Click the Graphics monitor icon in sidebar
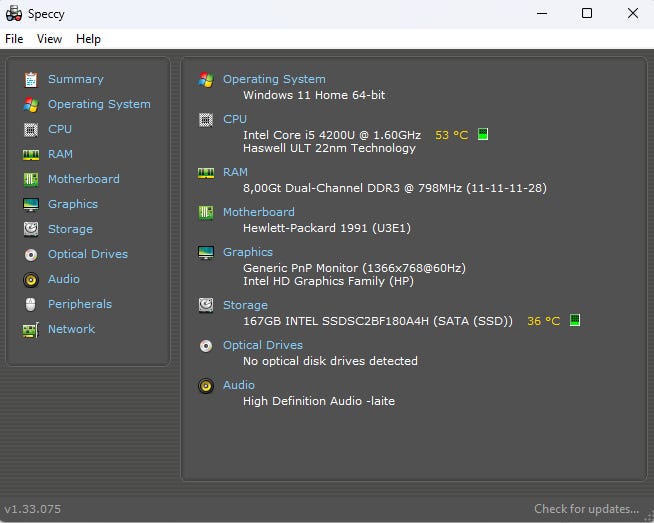The image size is (654, 523). [31, 205]
